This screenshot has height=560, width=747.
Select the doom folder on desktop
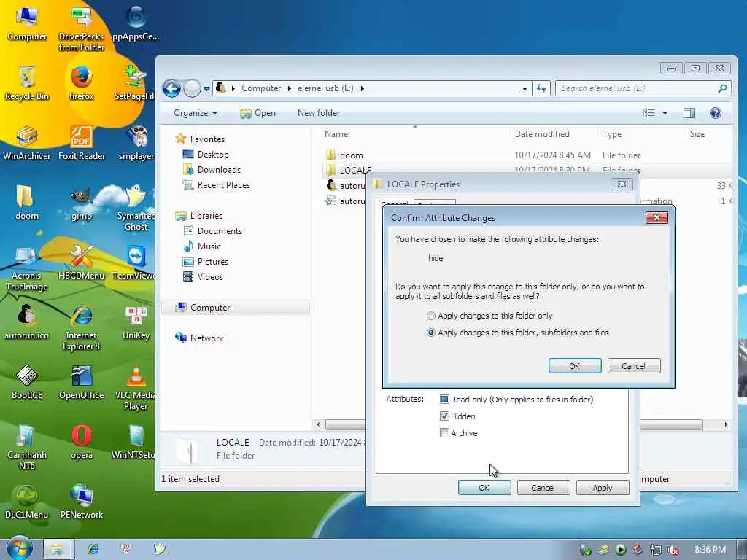(27, 203)
